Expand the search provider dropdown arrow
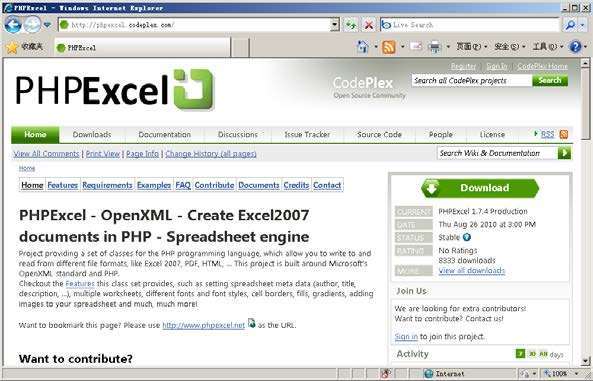The width and height of the screenshot is (593, 381). pos(582,25)
